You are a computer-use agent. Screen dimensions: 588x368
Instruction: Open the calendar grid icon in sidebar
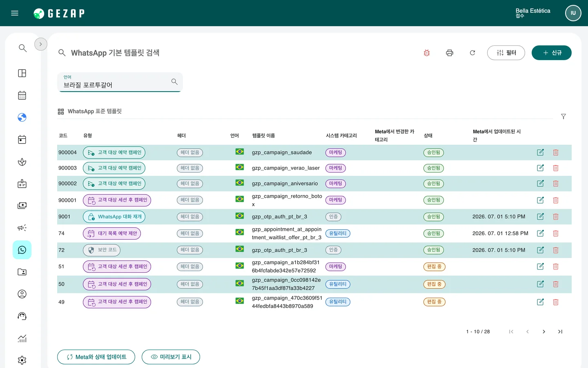(22, 95)
